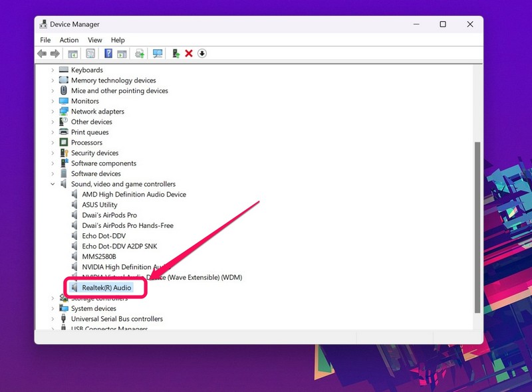Click the Disable device down-arrow icon
The width and height of the screenshot is (532, 392).
click(202, 54)
